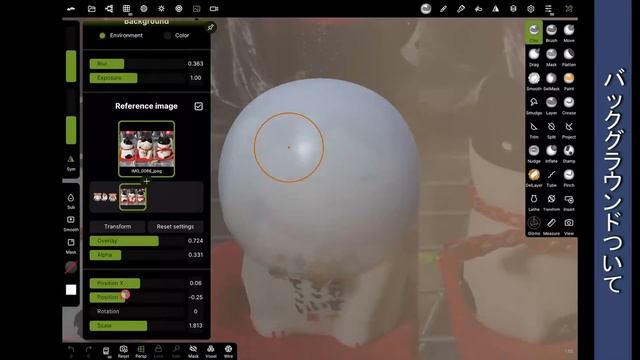Image resolution: width=640 pixels, height=360 pixels.
Task: Toggle Sym symmetry in left sidebar
Action: (x=71, y=162)
